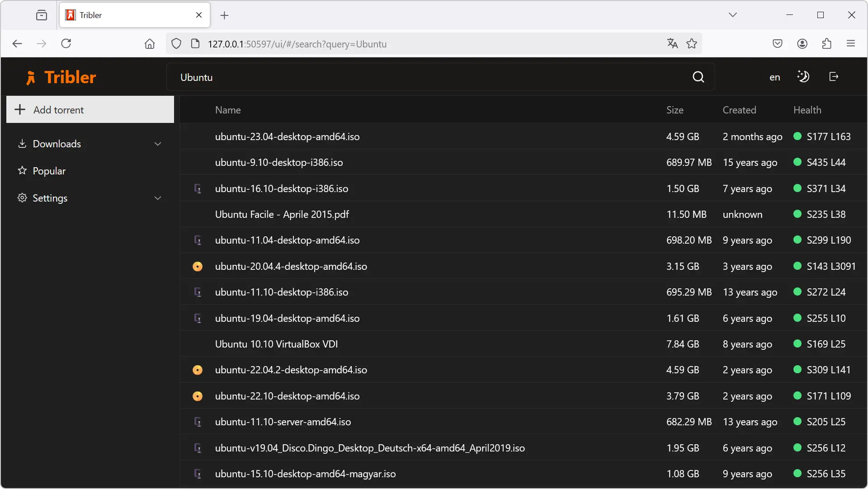Sort by the Created column header
Screen dimensions: 868x489
(x=739, y=110)
